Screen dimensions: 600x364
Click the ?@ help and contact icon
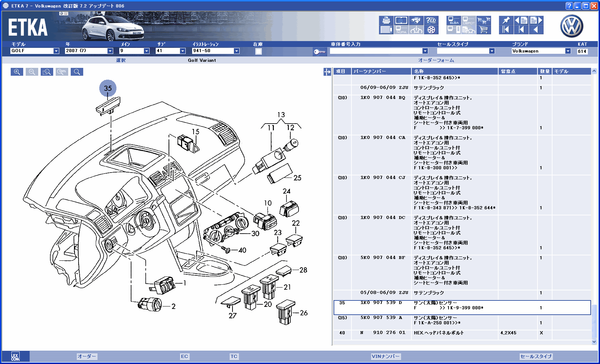pos(431,20)
